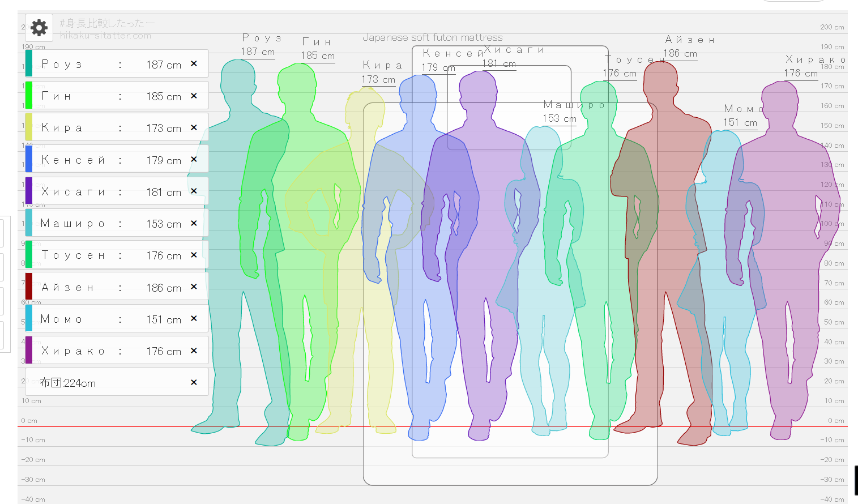Click the 185 cm value for Гин

coord(164,96)
